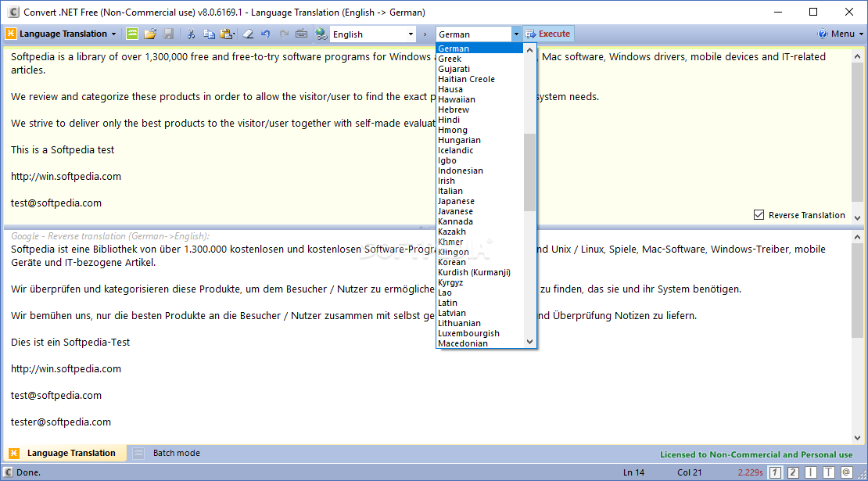Click 'tester@softpedia.com' in the output pane
This screenshot has height=481, width=868.
[x=61, y=422]
